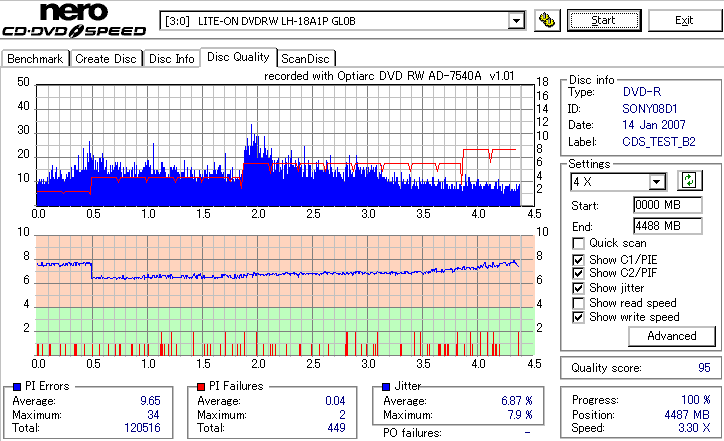This screenshot has height=441, width=724.
Task: Switch to the ScanDisc tab
Action: (x=305, y=59)
